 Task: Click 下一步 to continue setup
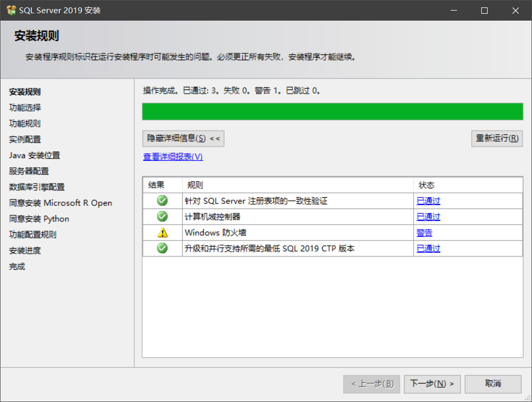[432, 384]
